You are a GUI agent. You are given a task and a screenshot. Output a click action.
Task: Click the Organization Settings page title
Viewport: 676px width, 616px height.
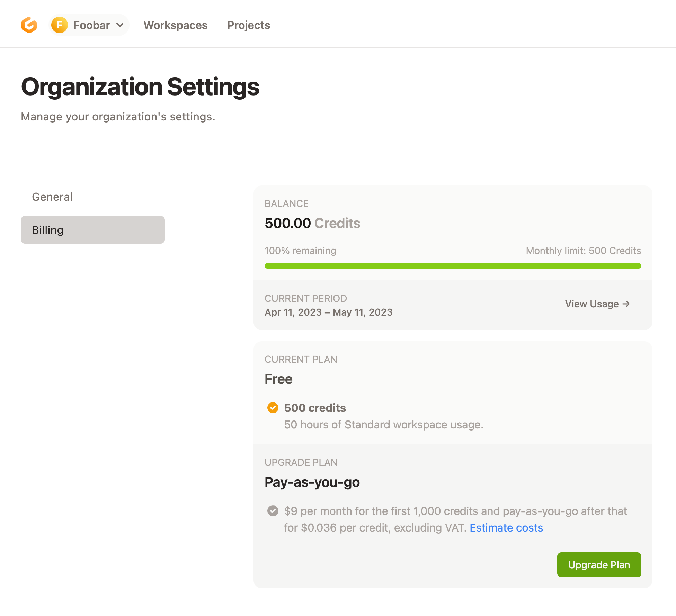pos(140,87)
